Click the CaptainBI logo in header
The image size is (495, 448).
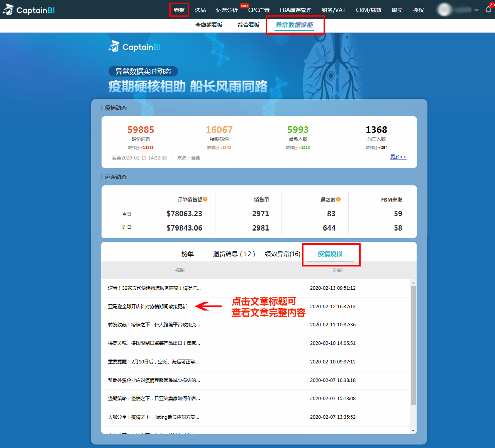pos(29,10)
